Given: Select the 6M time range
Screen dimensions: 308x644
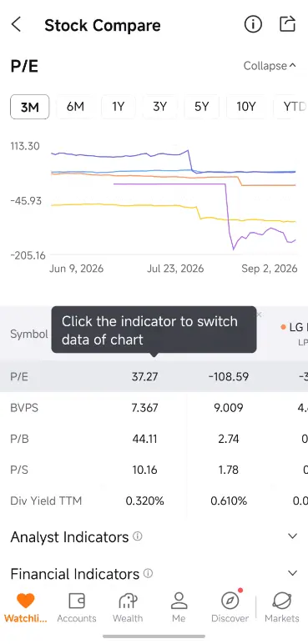Looking at the screenshot, I should 75,107.
